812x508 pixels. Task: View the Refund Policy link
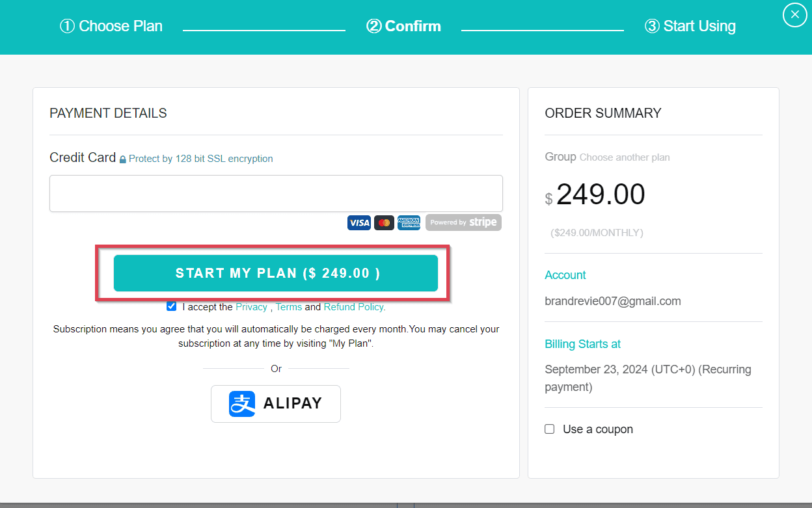353,306
